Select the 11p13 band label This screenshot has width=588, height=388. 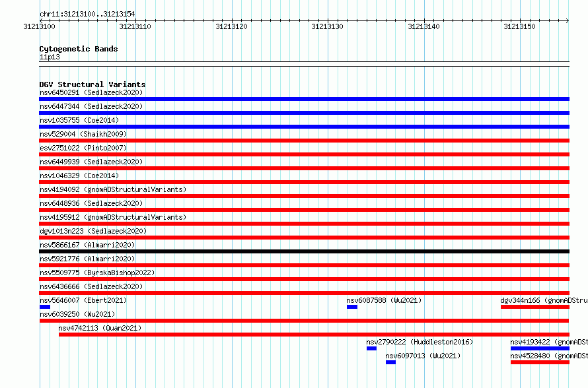50,57
